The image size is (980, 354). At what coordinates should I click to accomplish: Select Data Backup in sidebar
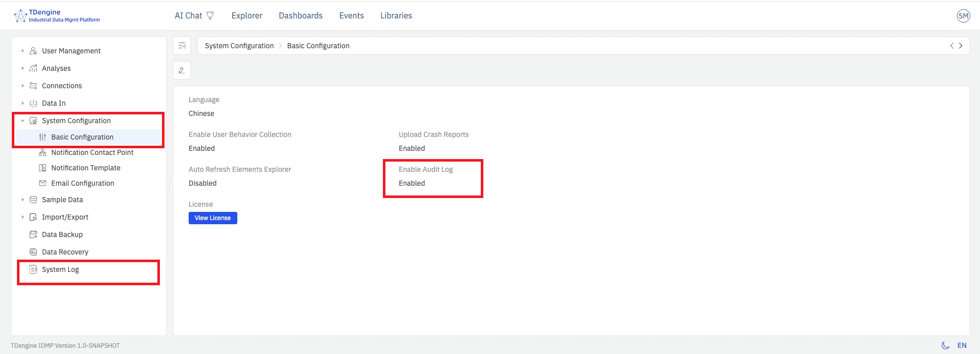[62, 234]
